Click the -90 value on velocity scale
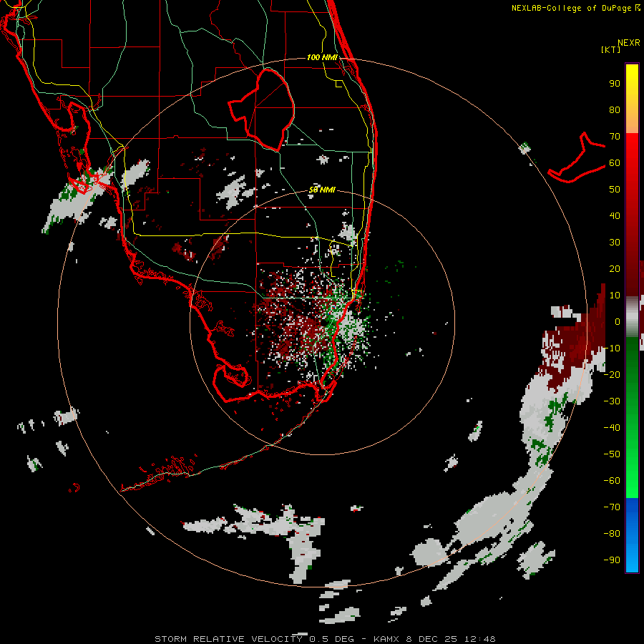The width and height of the screenshot is (644, 644). [x=612, y=560]
